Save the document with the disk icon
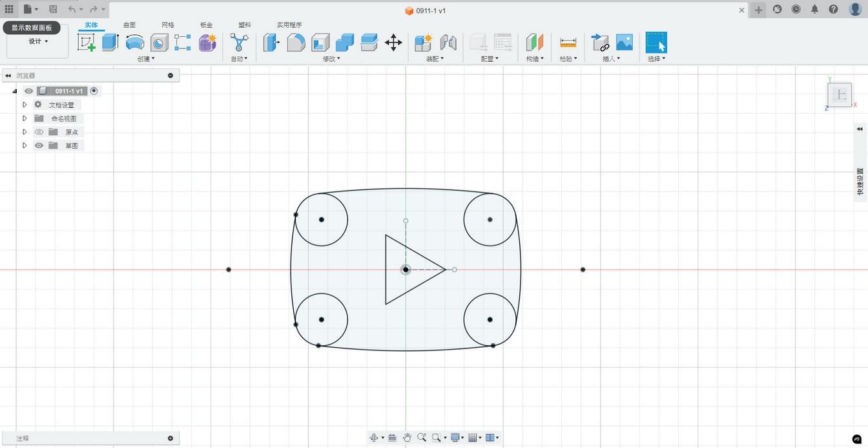The height and width of the screenshot is (448, 868). click(53, 9)
